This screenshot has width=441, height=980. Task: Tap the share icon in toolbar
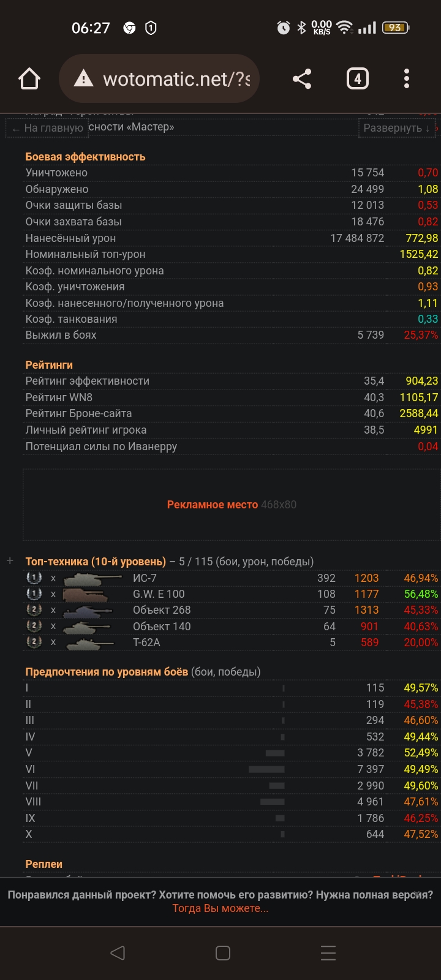click(x=301, y=79)
